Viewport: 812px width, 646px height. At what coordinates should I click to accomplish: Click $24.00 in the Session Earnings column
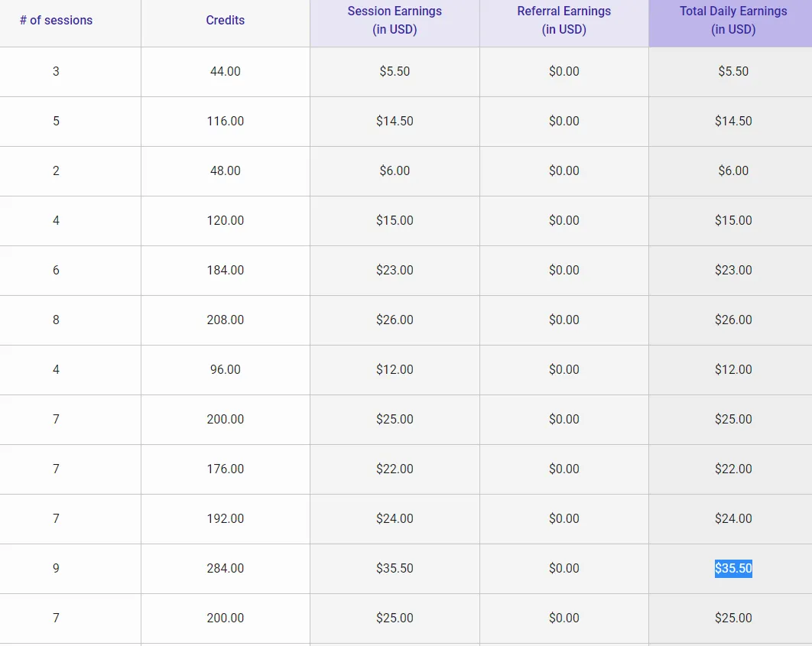pyautogui.click(x=395, y=518)
